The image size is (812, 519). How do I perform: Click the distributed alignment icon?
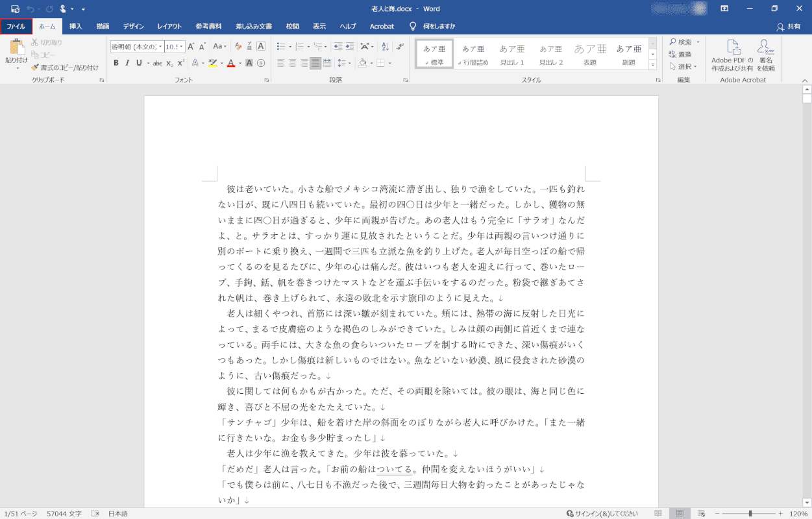pyautogui.click(x=327, y=63)
